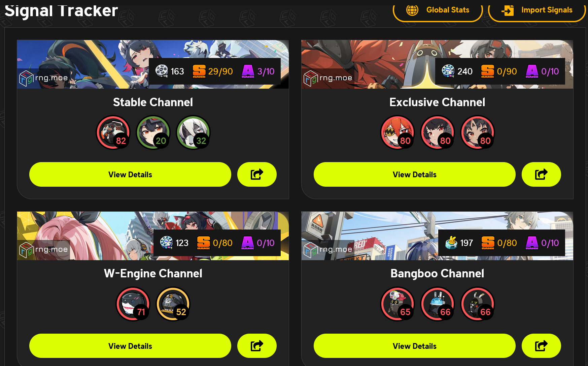Select first Exclusive Channel avatar with sunglasses

click(x=397, y=132)
